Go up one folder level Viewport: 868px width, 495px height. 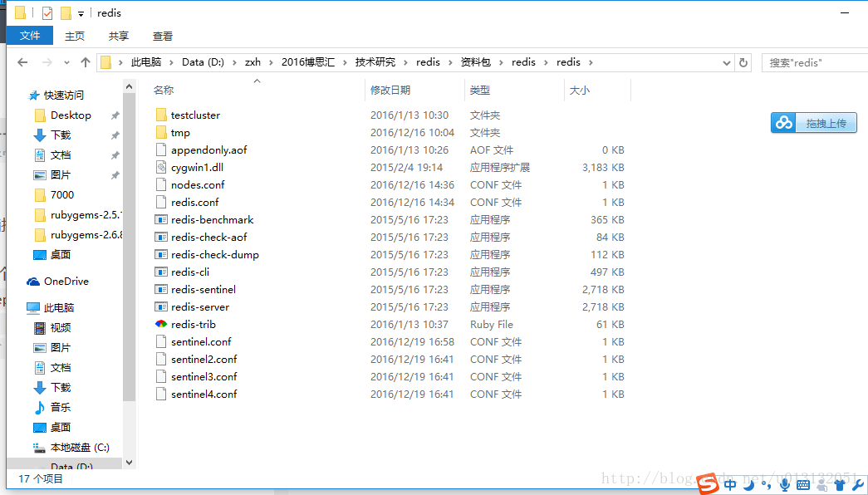point(86,62)
